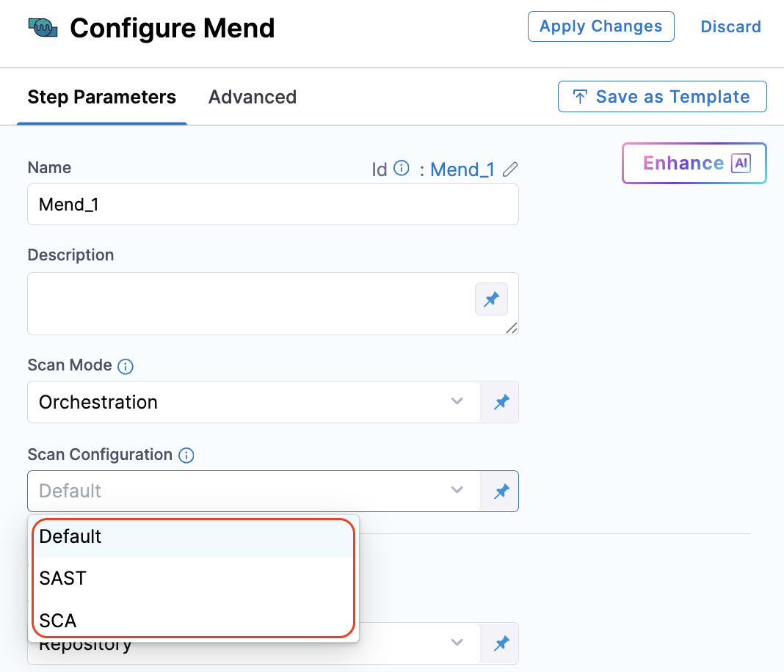Expand the Repository dropdown chevron

(457, 643)
